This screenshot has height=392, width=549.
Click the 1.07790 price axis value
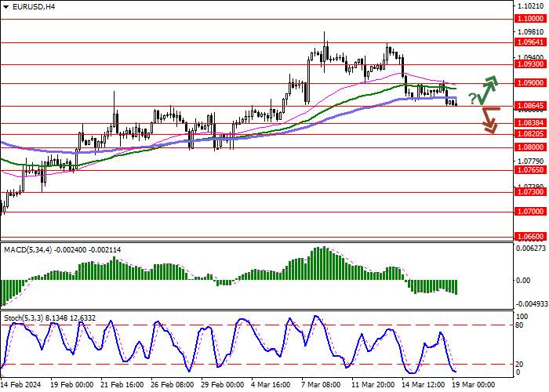pos(531,162)
